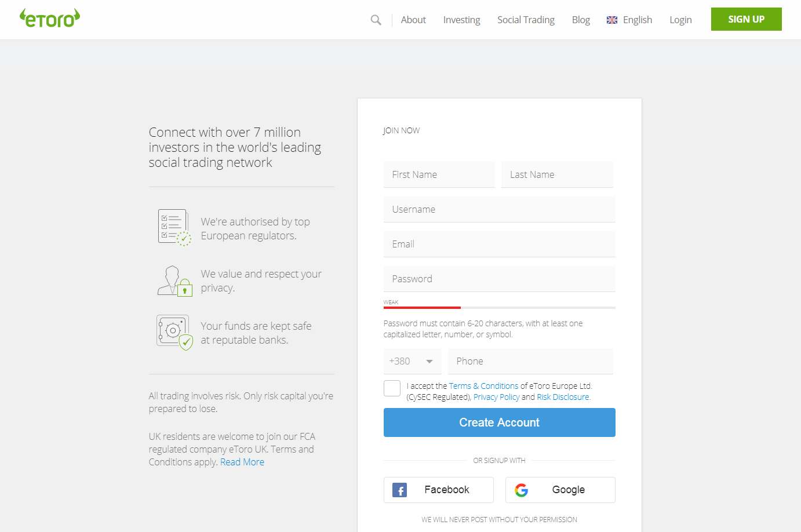Open the search magnifier icon
Viewport: 801px width, 532px height.
[376, 20]
